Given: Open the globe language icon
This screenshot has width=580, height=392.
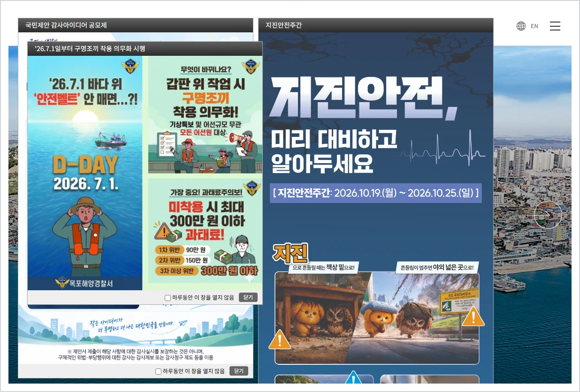Looking at the screenshot, I should point(521,26).
